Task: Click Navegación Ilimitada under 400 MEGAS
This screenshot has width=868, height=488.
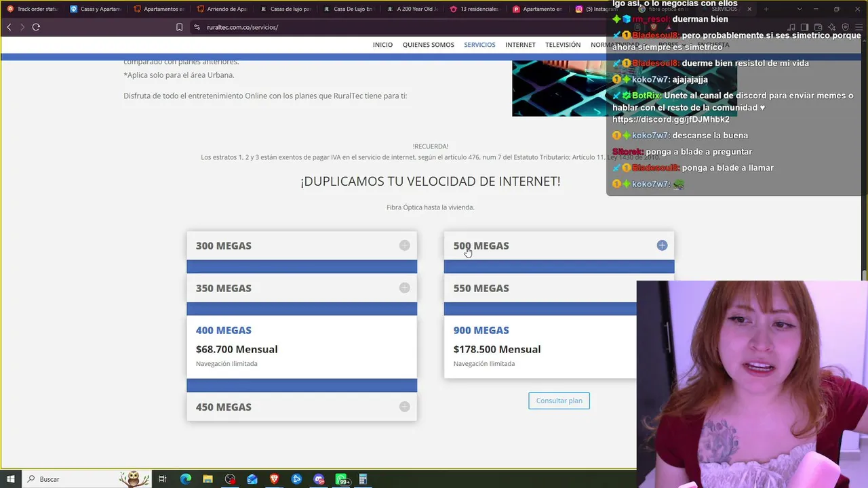Action: 226,364
